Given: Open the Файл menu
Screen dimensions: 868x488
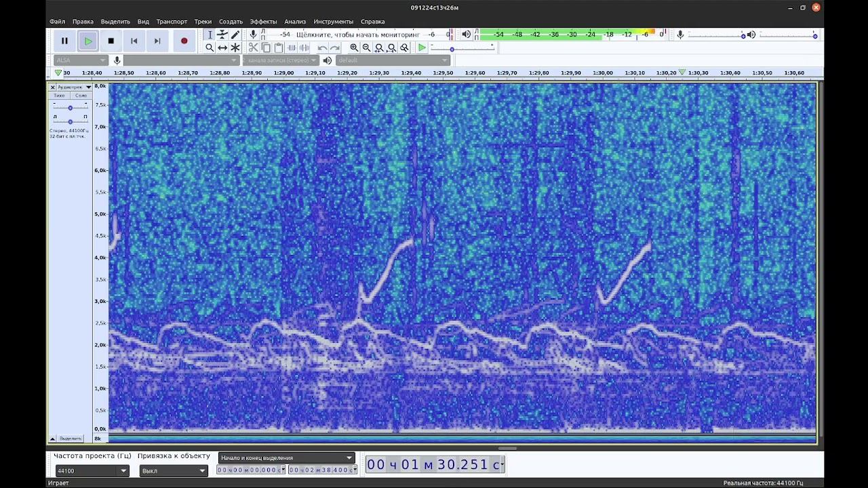Looking at the screenshot, I should click(57, 22).
